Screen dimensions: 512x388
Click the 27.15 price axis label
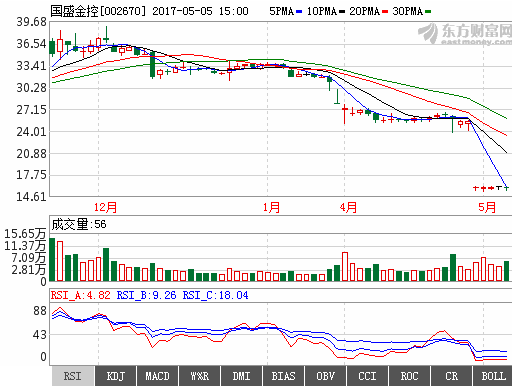pos(31,110)
